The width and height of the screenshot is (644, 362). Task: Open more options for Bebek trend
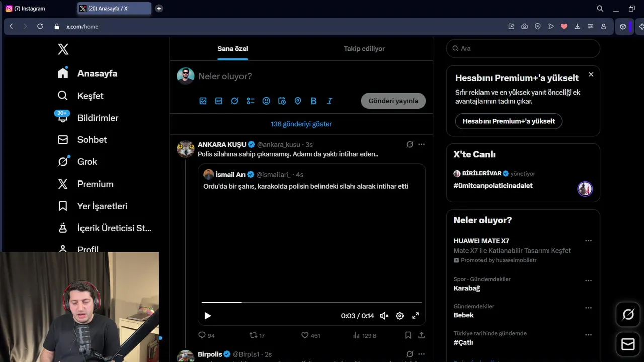pos(588,308)
